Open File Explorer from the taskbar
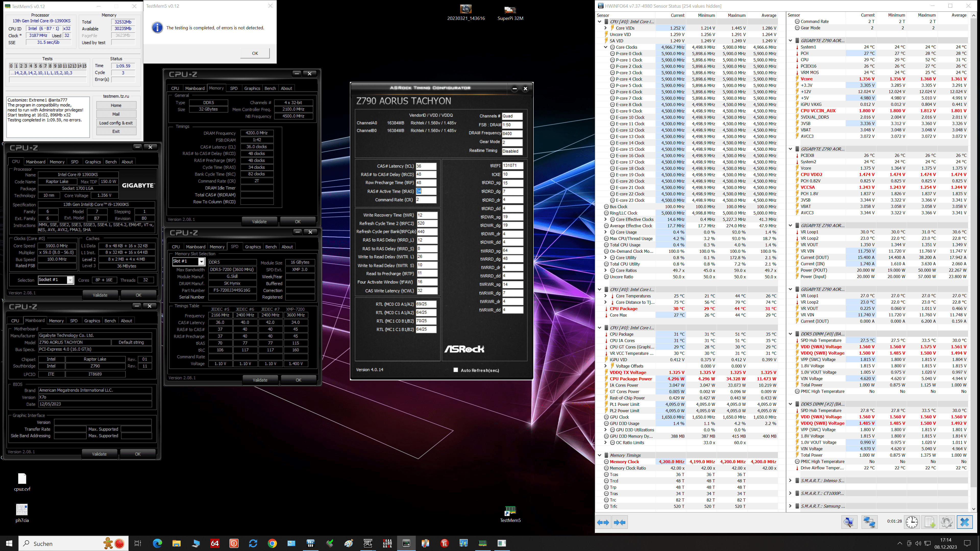The image size is (980, 551). pos(177,543)
